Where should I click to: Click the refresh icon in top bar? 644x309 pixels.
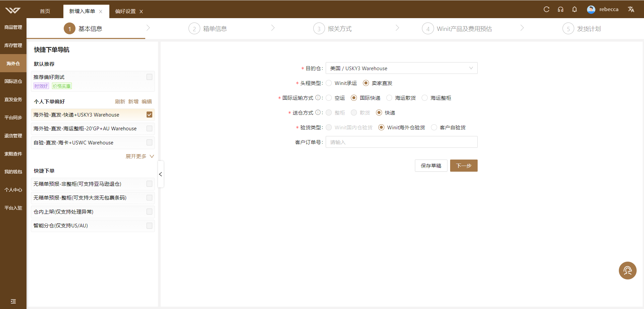pos(546,9)
